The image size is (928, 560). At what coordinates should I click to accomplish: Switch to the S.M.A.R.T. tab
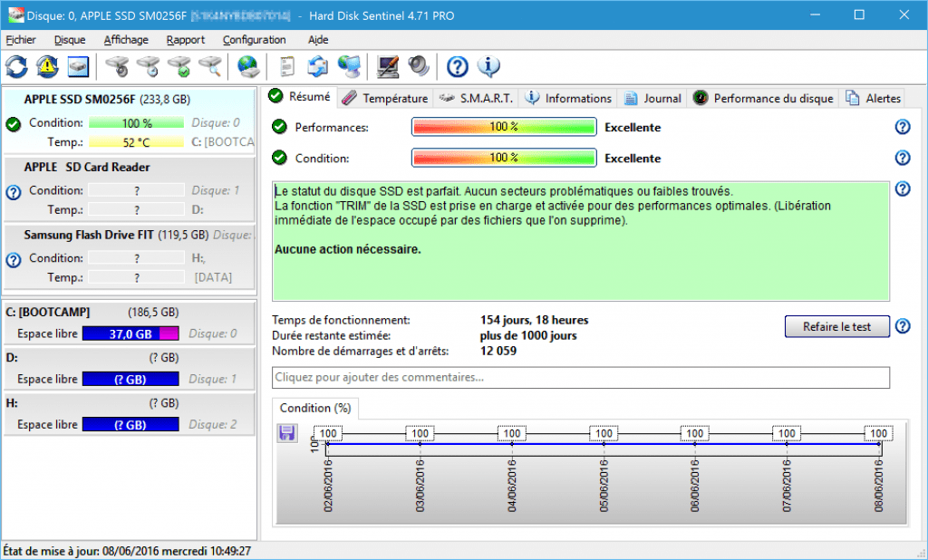coord(477,98)
